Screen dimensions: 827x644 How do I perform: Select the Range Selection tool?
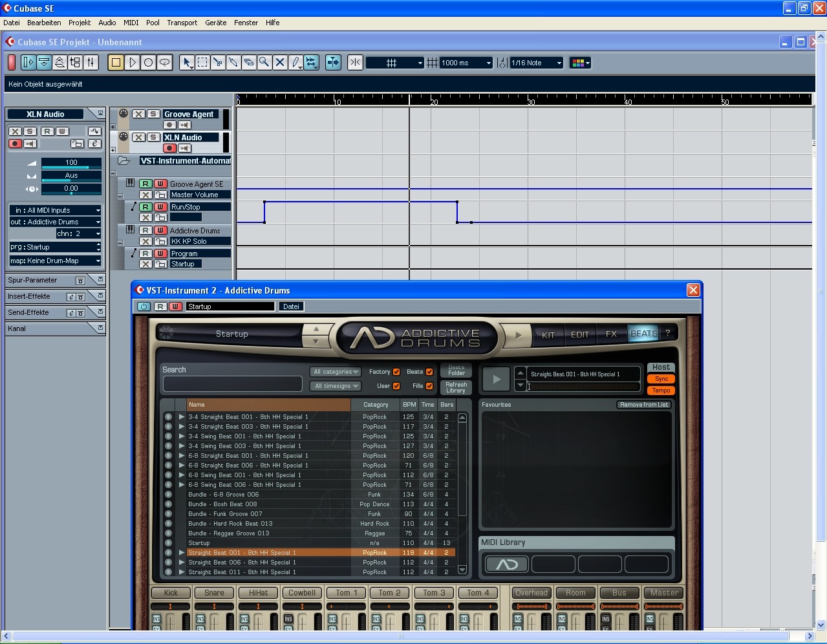pyautogui.click(x=202, y=63)
